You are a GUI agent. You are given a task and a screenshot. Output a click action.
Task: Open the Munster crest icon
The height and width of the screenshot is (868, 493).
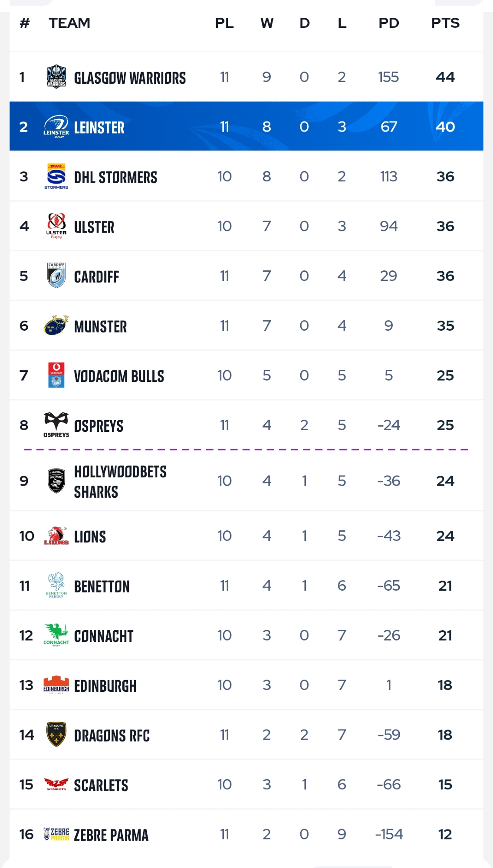(56, 325)
